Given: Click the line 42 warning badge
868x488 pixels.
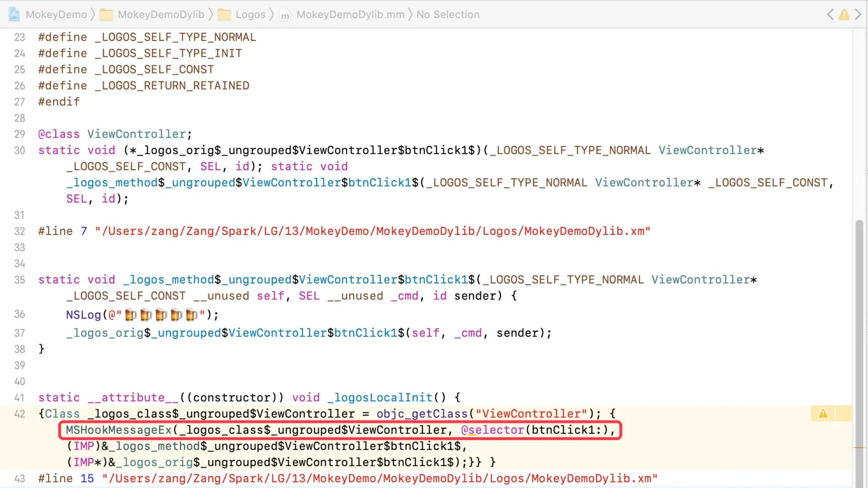Looking at the screenshot, I should [823, 413].
